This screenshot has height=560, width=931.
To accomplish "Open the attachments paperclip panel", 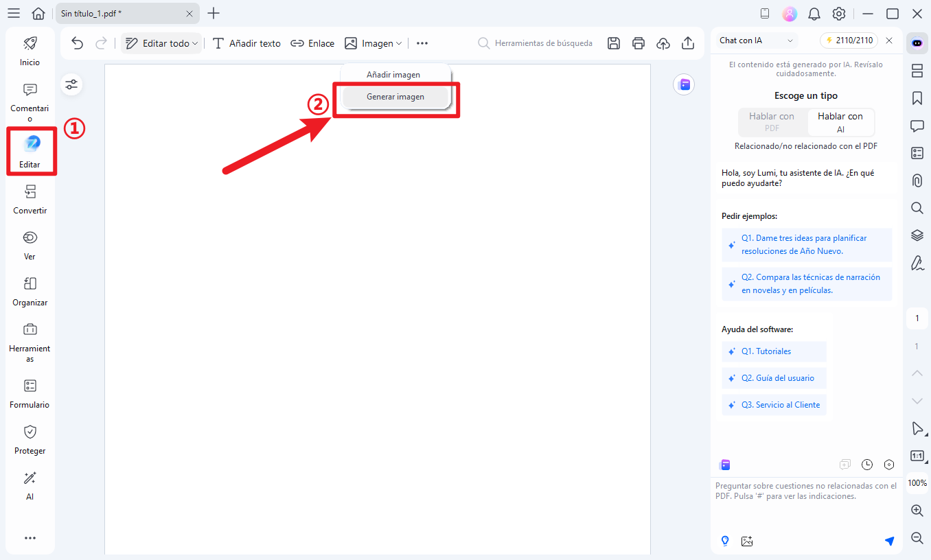I will pyautogui.click(x=917, y=180).
